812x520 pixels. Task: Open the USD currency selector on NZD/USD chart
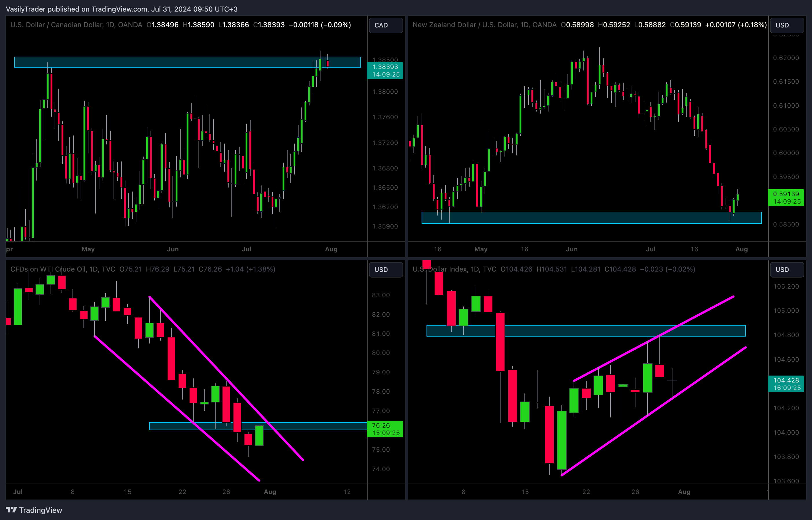(x=787, y=25)
